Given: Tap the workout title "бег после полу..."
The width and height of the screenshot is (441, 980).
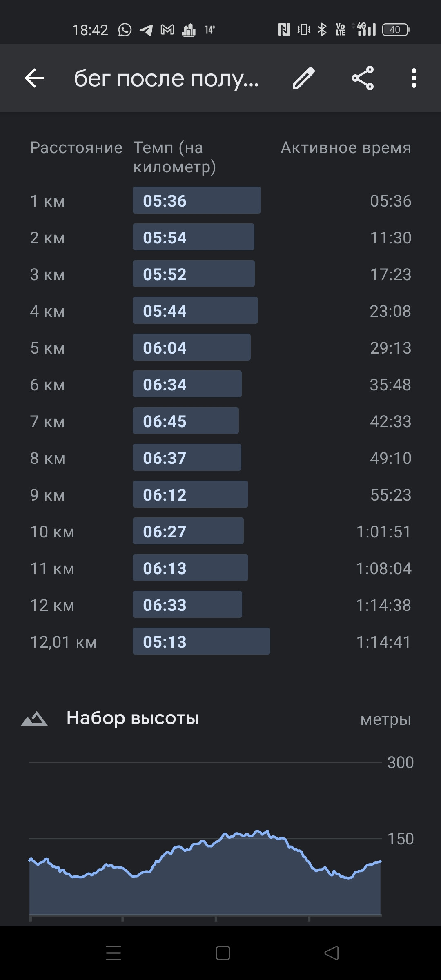Looking at the screenshot, I should coord(166,78).
